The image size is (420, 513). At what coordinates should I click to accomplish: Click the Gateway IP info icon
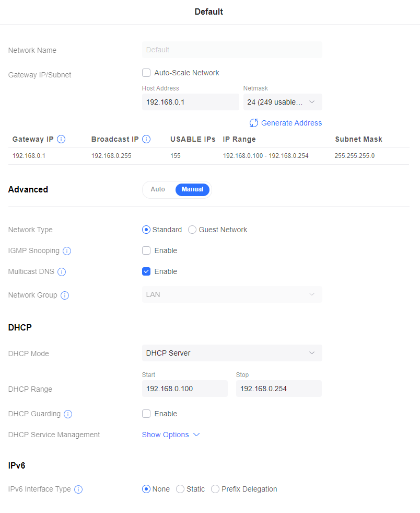(x=61, y=139)
